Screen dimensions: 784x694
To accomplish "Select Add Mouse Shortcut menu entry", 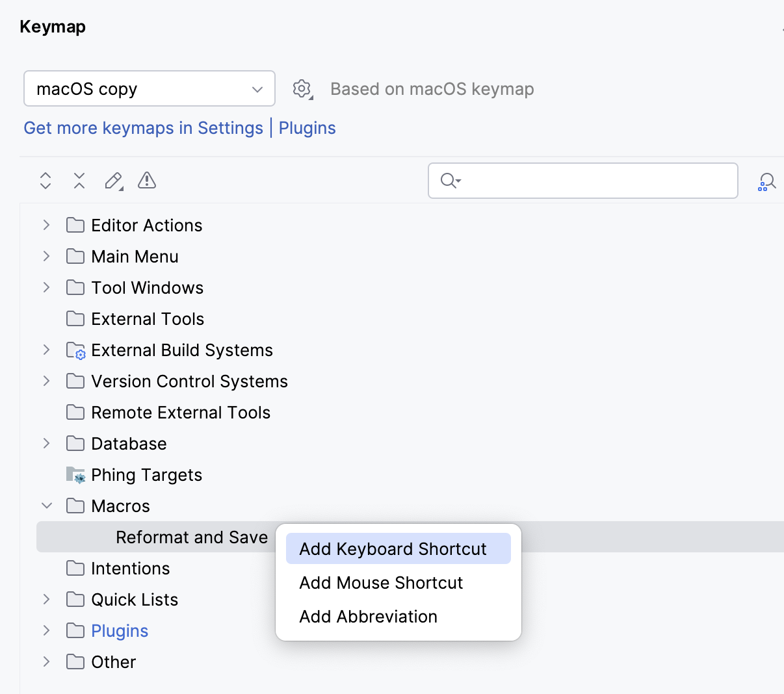I will (x=381, y=583).
